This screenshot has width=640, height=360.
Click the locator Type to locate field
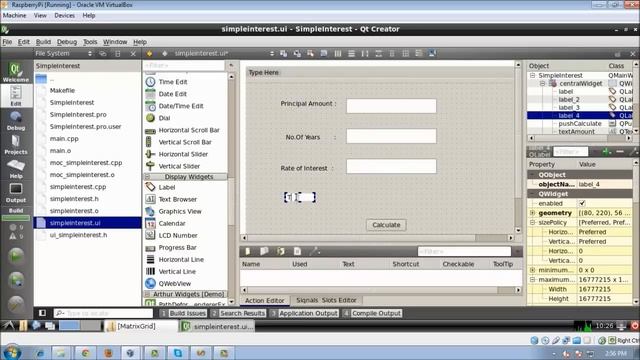pyautogui.click(x=103, y=313)
